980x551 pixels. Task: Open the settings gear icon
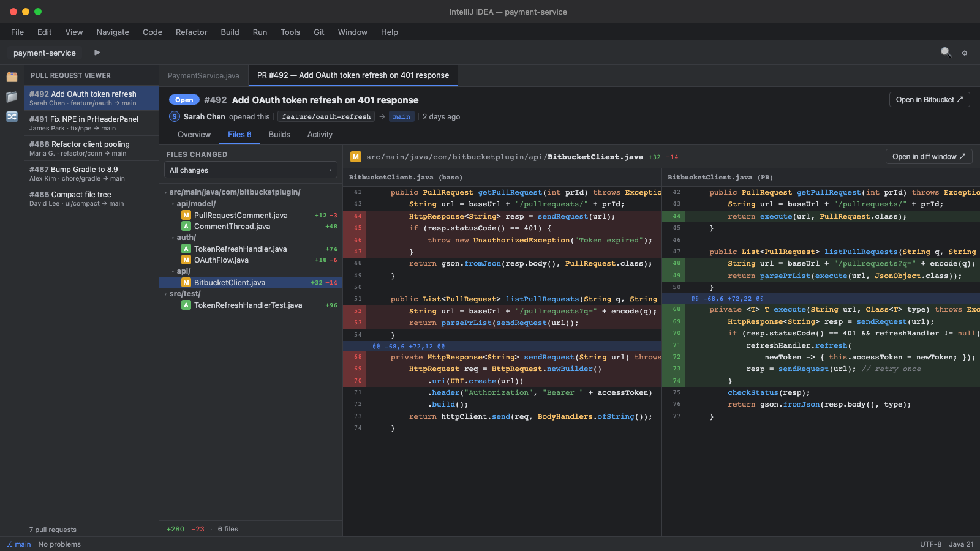click(965, 53)
